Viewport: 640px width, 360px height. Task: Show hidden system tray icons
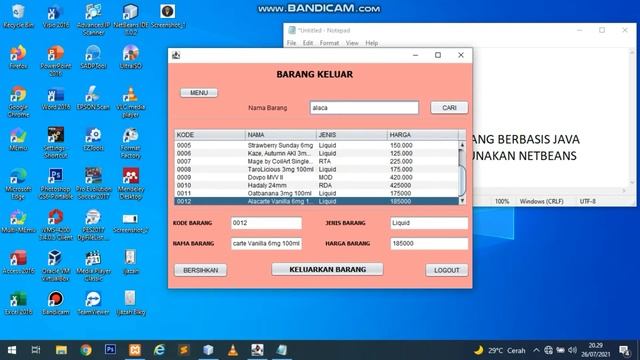(x=536, y=350)
